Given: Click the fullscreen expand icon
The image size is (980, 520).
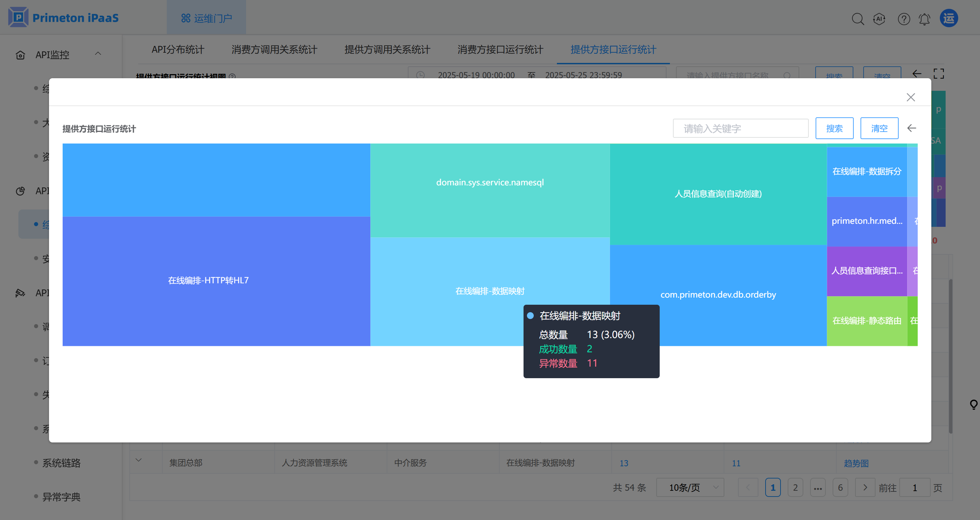Looking at the screenshot, I should pos(938,74).
